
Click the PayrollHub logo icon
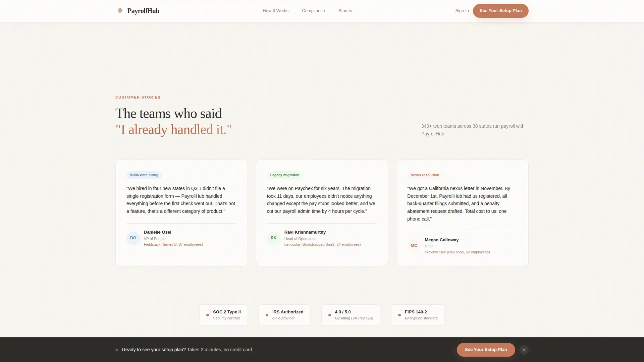point(120,11)
